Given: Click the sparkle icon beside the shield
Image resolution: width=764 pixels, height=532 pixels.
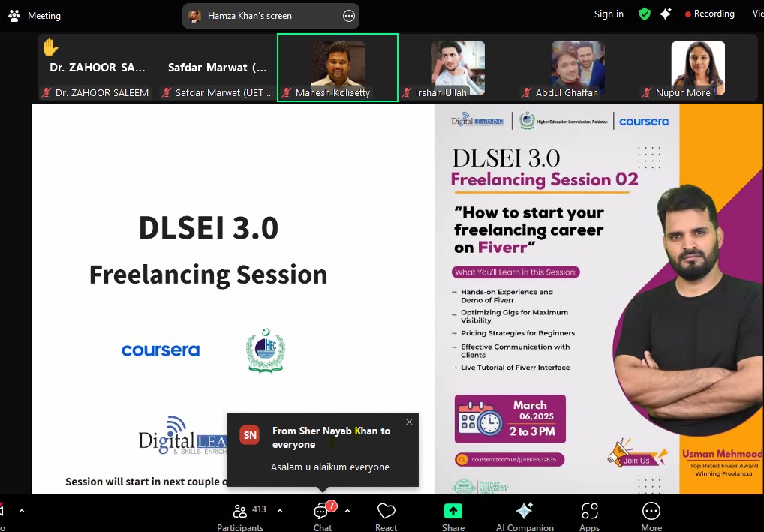Looking at the screenshot, I should [x=665, y=14].
